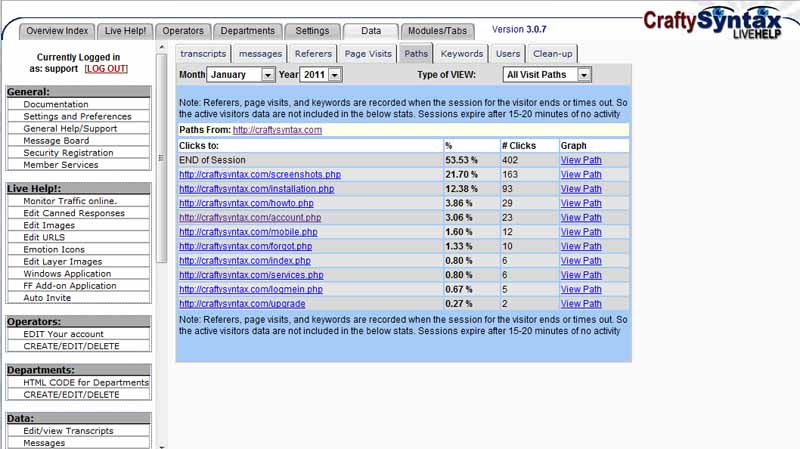800x449 pixels.
Task: Open the Live Help! top tab
Action: [x=125, y=31]
